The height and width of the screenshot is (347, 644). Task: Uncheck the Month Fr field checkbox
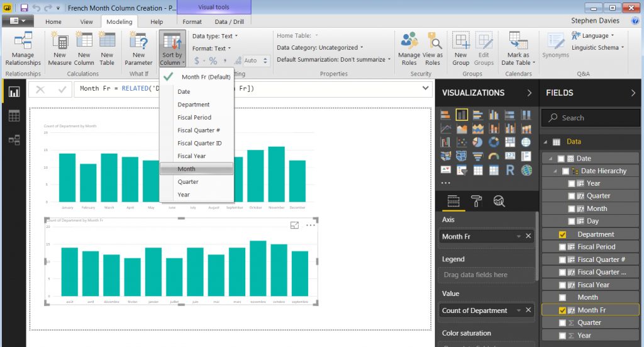[562, 310]
